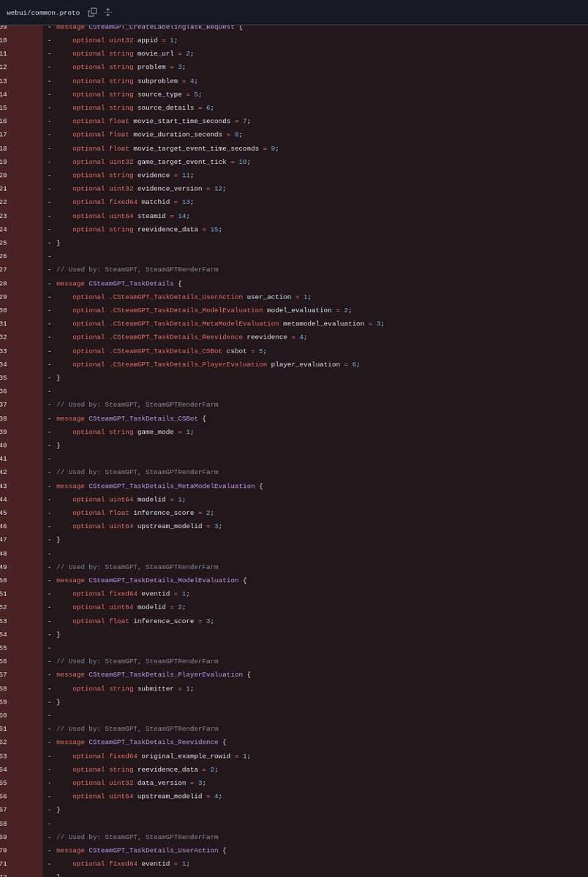This screenshot has width=588, height=877.
Task: Click the metamodel_evaluation = 3 field line
Action: click(x=228, y=324)
